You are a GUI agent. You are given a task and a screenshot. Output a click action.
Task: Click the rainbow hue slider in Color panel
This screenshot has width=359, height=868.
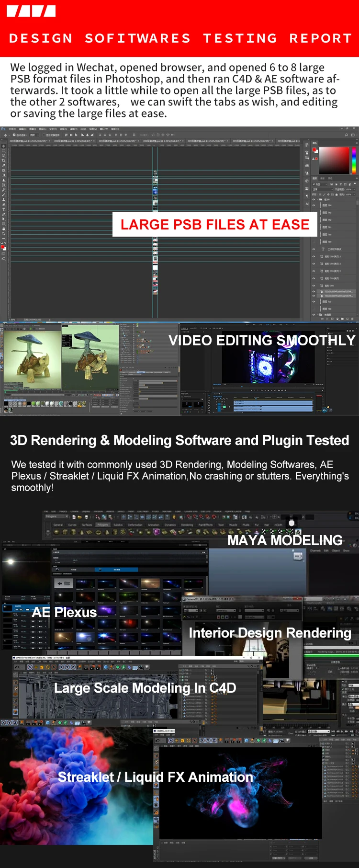354,160
